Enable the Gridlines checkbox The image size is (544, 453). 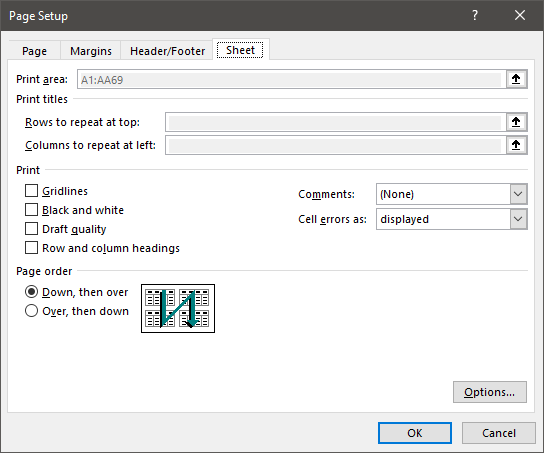(x=31, y=191)
